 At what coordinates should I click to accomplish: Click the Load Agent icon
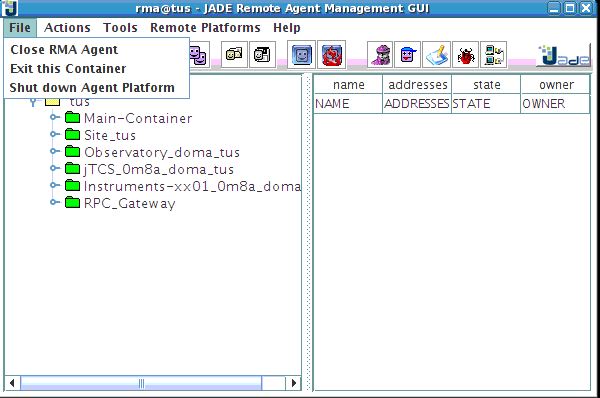point(234,55)
